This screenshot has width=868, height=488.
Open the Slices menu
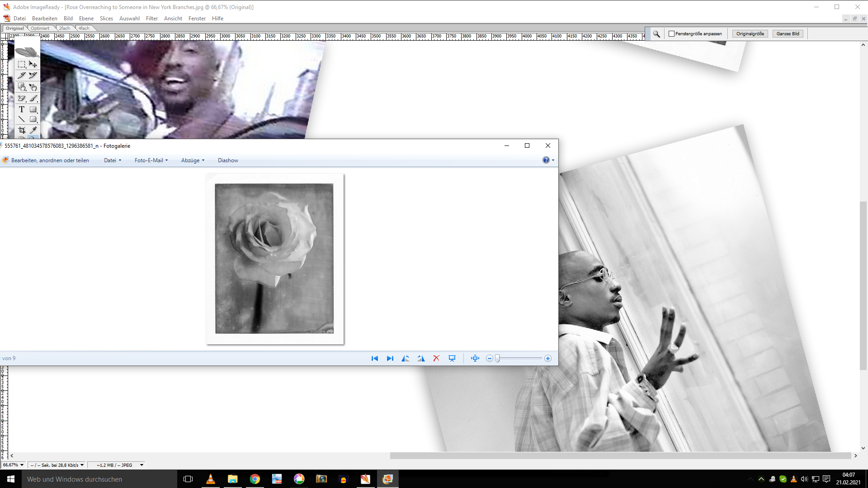(x=106, y=19)
